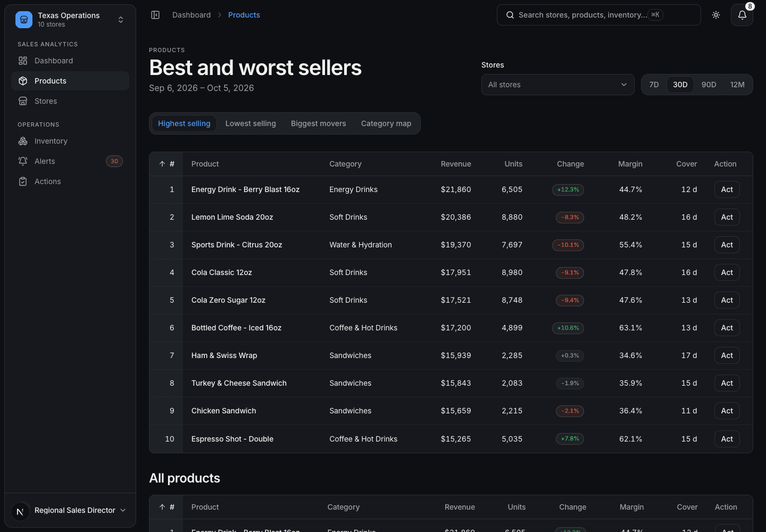Screen dimensions: 766x532
Task: Select the 90D time range
Action: coord(709,85)
